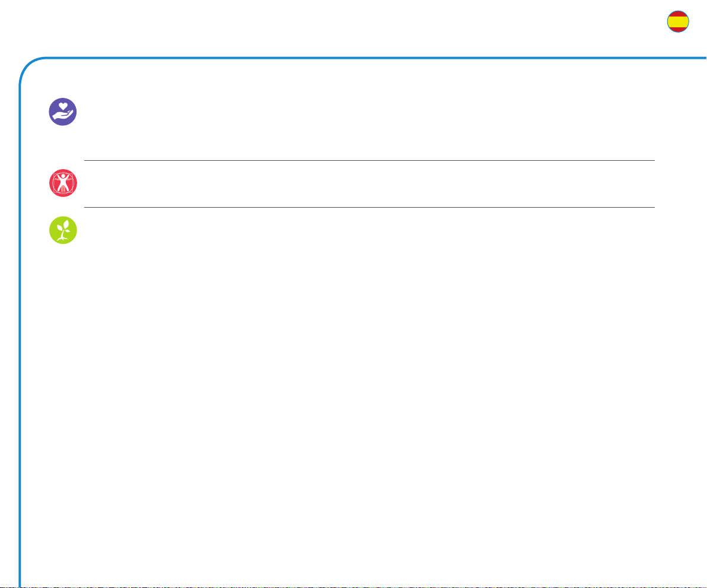Click the yellow stripe of the flag

click(x=678, y=21)
